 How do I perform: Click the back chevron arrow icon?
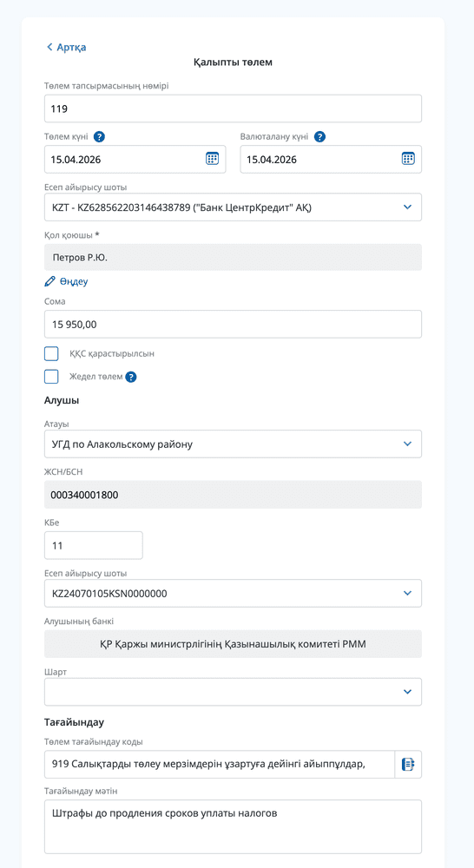pos(49,47)
